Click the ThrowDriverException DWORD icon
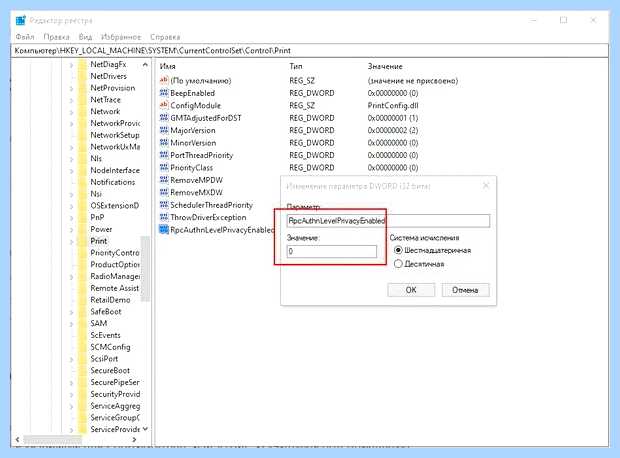 [x=164, y=218]
